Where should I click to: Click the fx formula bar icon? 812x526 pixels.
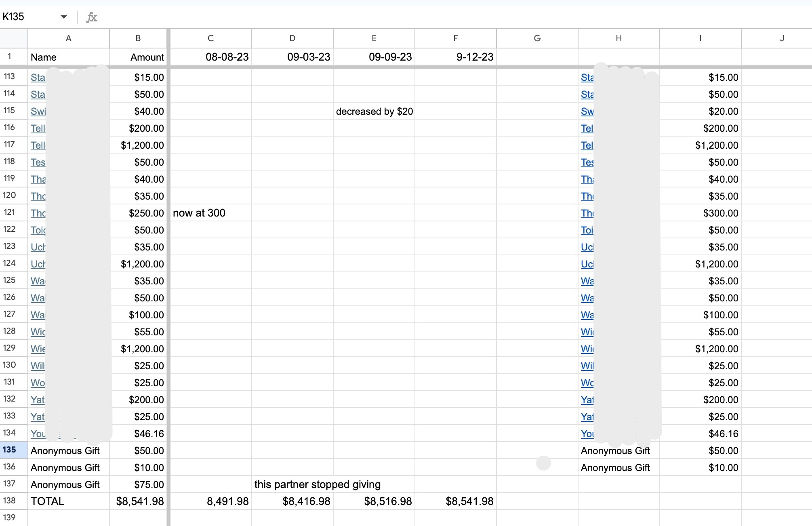coord(92,17)
